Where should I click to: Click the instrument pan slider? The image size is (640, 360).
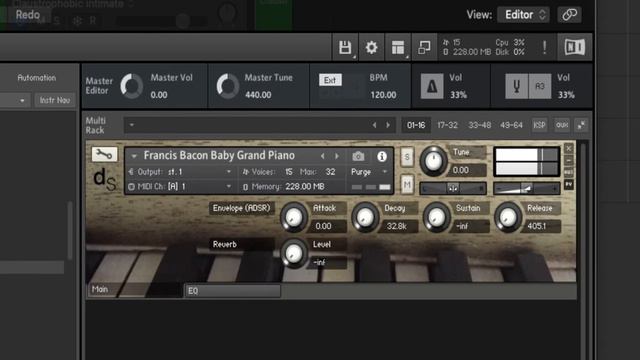tap(453, 188)
